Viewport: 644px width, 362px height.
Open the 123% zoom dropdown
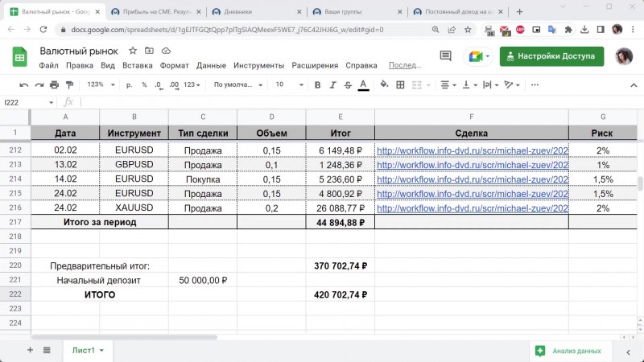(101, 84)
